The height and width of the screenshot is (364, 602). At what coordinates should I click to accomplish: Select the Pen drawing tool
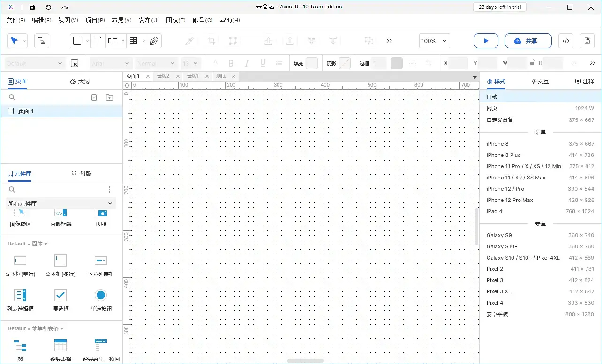[x=154, y=41]
